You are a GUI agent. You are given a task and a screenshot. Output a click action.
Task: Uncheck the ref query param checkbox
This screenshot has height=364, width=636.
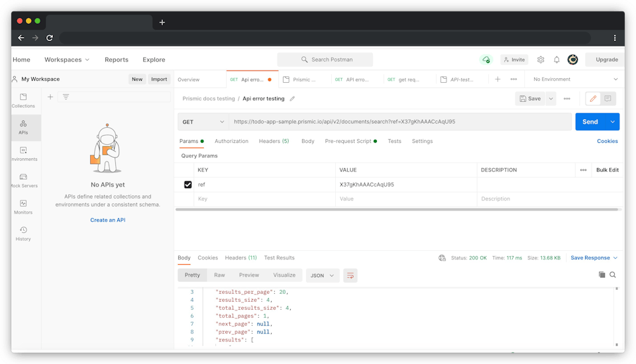point(187,185)
